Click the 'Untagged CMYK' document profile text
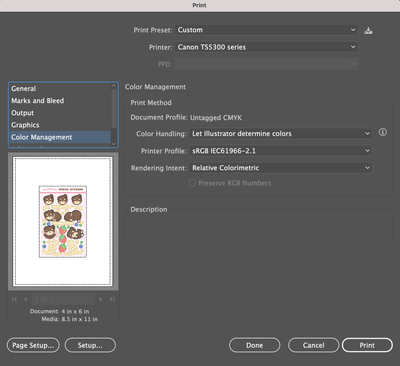Screen dimensions: 400x366 click(x=216, y=118)
